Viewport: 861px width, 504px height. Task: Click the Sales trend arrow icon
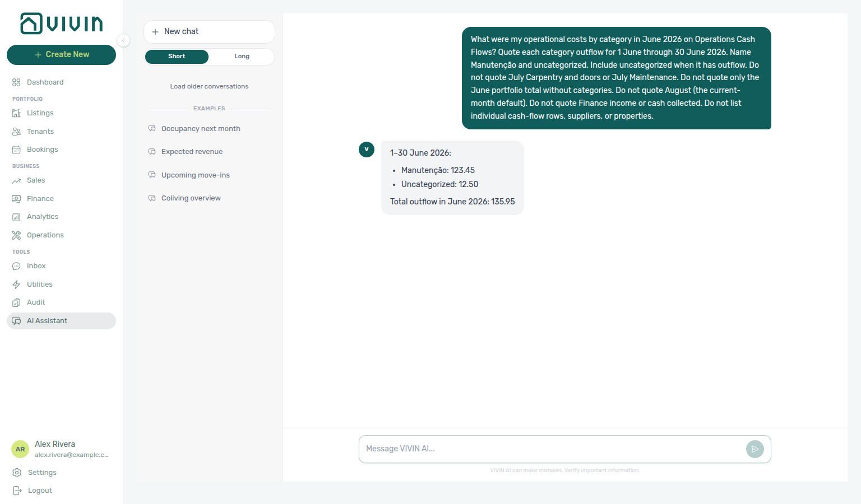point(16,180)
